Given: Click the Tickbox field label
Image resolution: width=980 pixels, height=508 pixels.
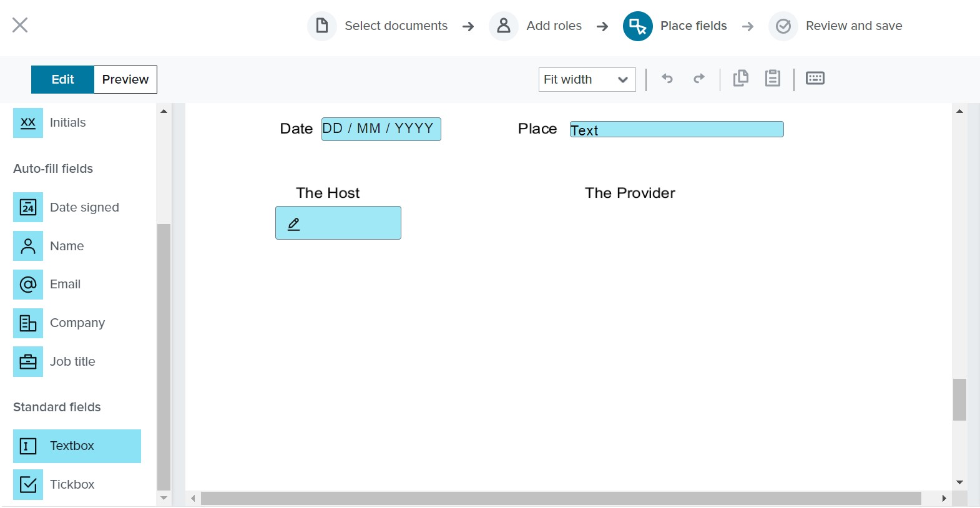Looking at the screenshot, I should 72,484.
